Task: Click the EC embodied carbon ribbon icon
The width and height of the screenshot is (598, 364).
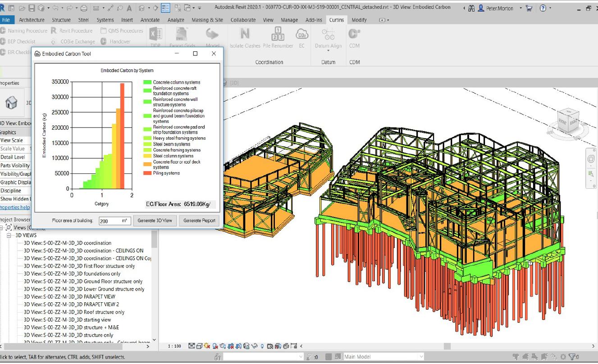Action: click(301, 35)
